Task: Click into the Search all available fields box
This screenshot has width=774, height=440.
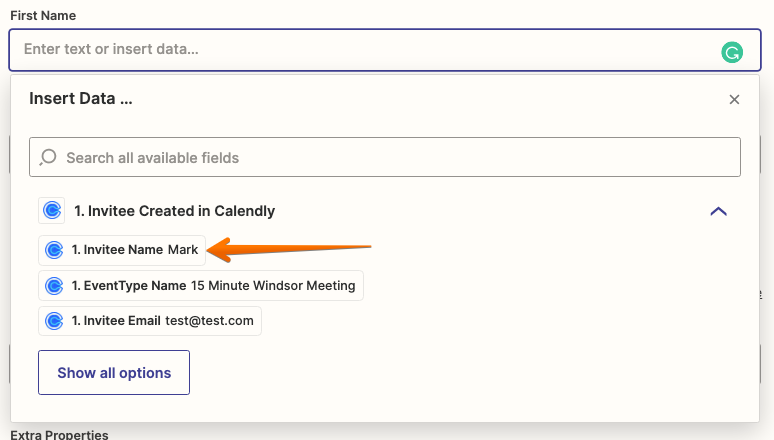Action: coord(385,157)
